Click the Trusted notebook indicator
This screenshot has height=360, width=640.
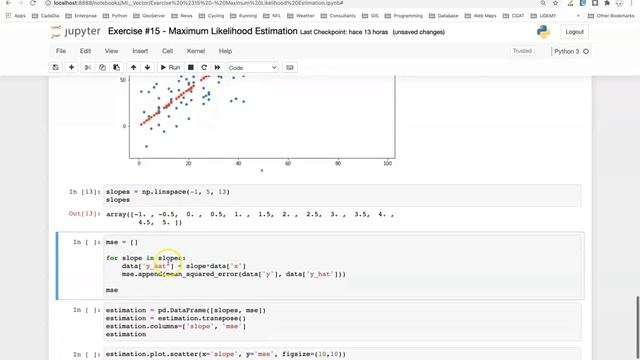pos(522,51)
